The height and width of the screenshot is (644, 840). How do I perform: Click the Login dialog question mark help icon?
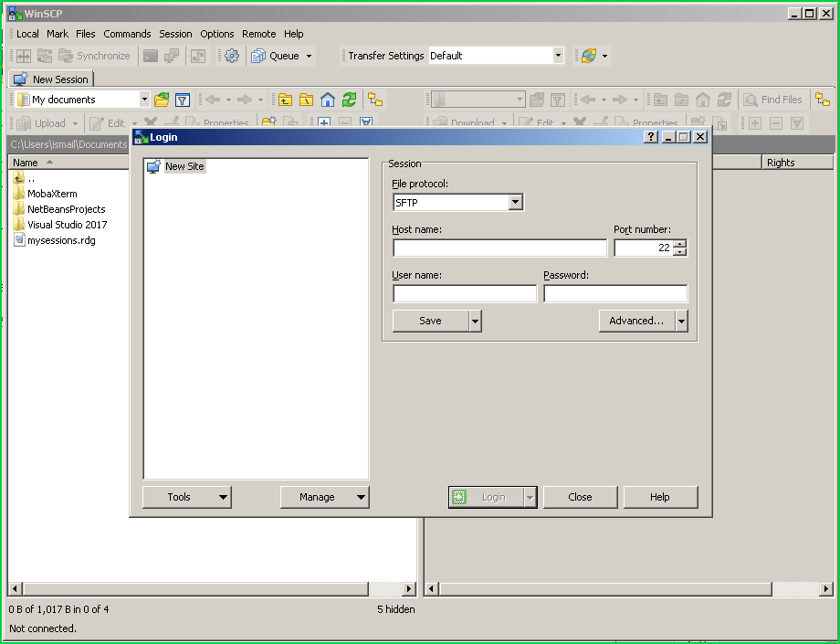pyautogui.click(x=650, y=137)
